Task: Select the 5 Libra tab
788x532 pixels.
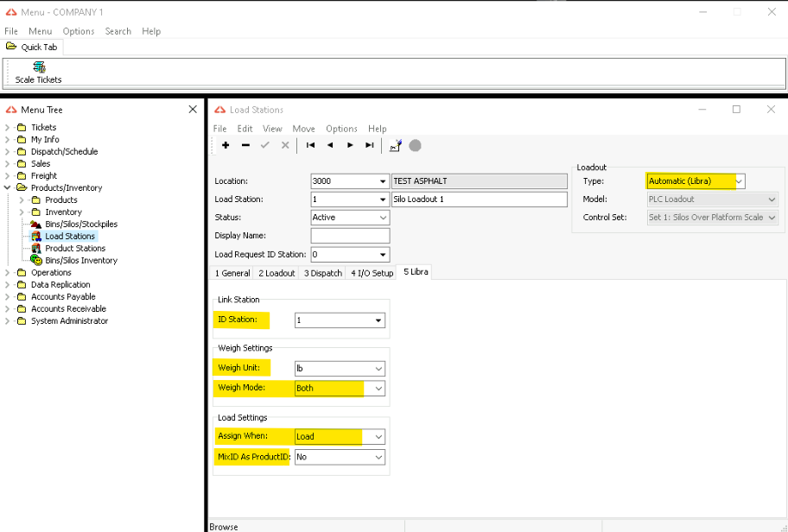Action: click(x=416, y=272)
